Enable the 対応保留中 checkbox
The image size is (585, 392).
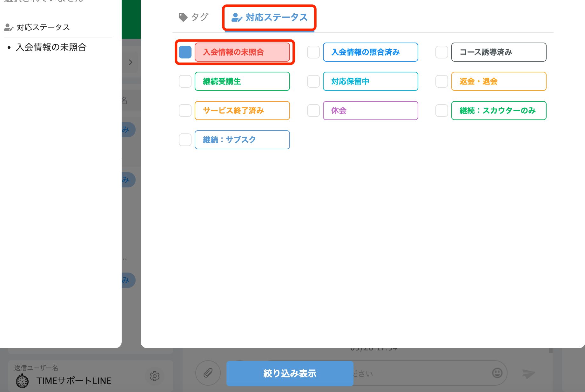(x=313, y=81)
